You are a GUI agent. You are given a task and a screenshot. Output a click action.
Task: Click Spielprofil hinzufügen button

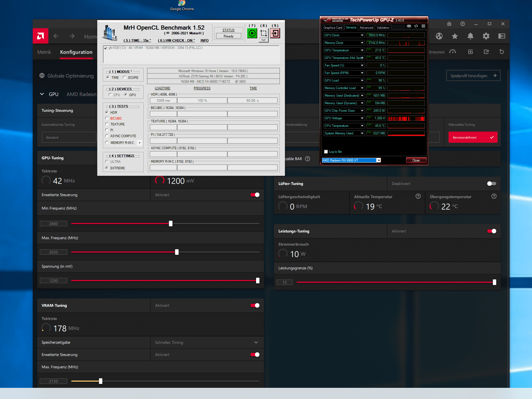click(473, 76)
